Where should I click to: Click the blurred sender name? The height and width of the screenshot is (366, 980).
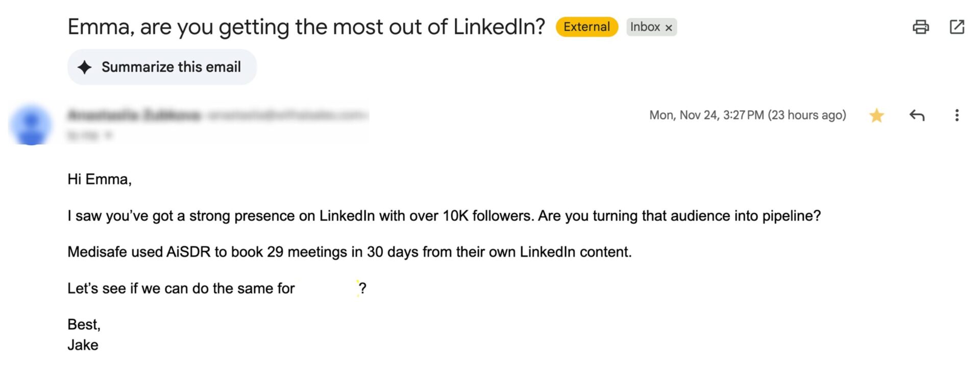[x=134, y=116]
